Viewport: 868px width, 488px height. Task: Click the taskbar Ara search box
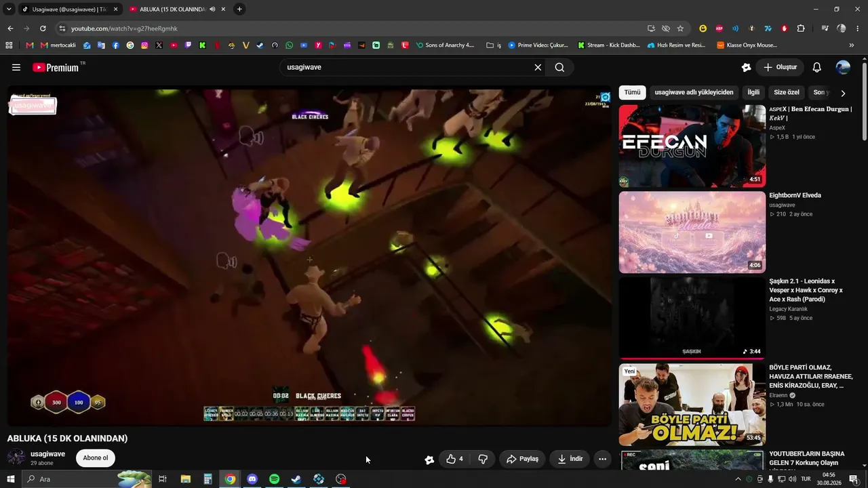click(88, 479)
